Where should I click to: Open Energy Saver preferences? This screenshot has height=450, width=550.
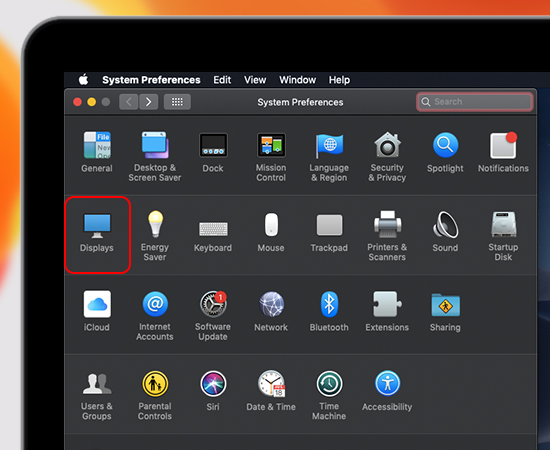coord(155,236)
